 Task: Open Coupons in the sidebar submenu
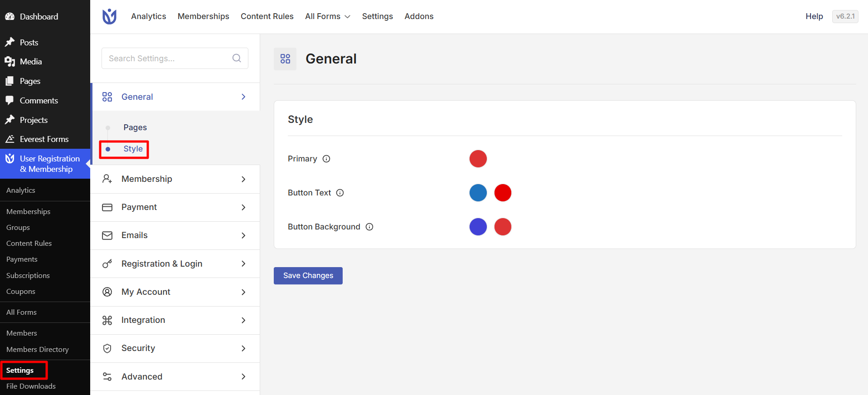[x=21, y=291]
